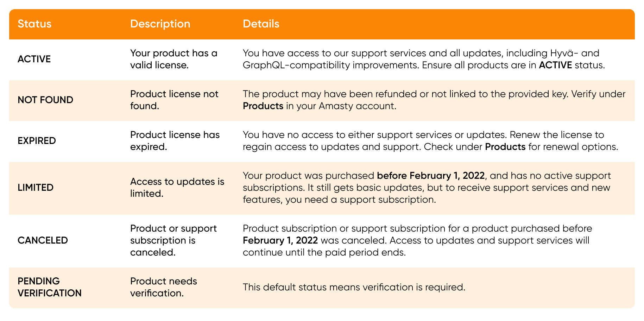
Task: Click bold 'February 1, 2022' in CANCELED row
Action: 280,240
